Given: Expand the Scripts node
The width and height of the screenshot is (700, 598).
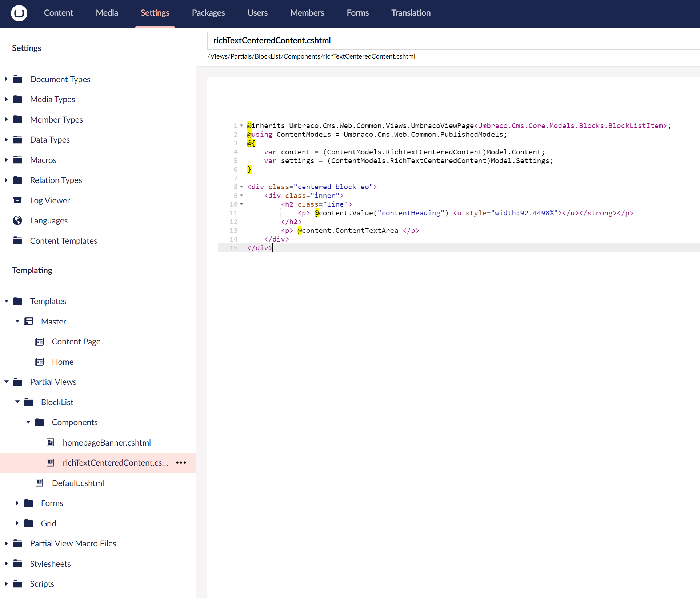Looking at the screenshot, I should pyautogui.click(x=6, y=583).
